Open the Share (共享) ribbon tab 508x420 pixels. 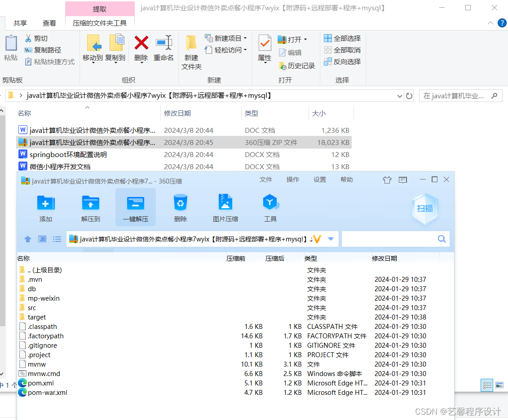(x=20, y=23)
